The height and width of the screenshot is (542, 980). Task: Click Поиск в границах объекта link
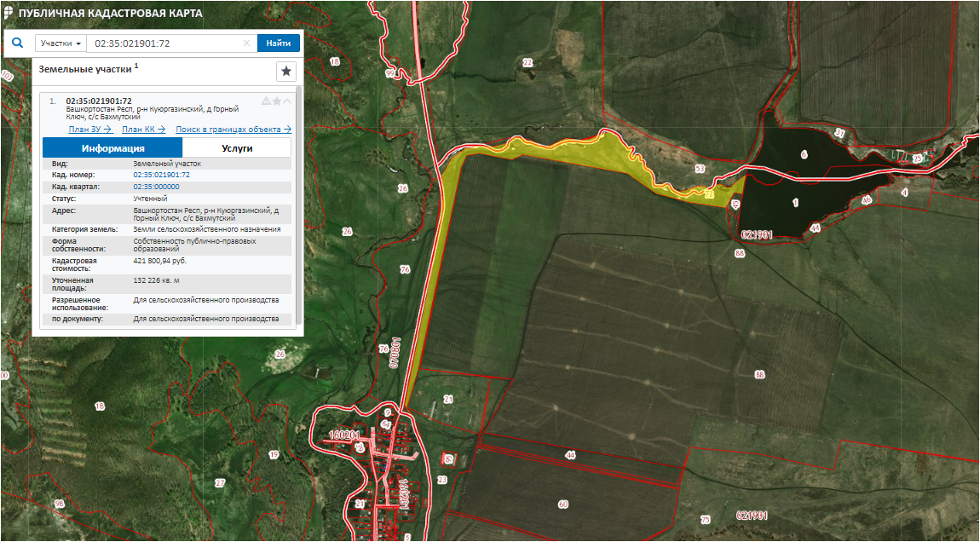[233, 130]
